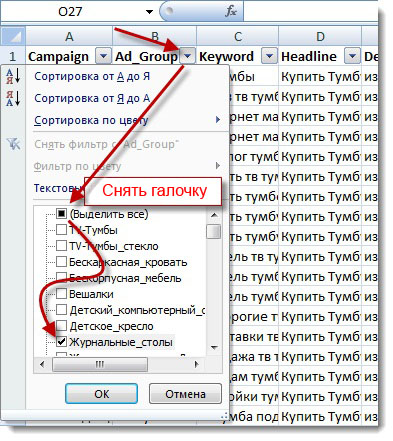Click the horizontal scrollbar left arrow
393x441 pixels.
click(x=42, y=364)
